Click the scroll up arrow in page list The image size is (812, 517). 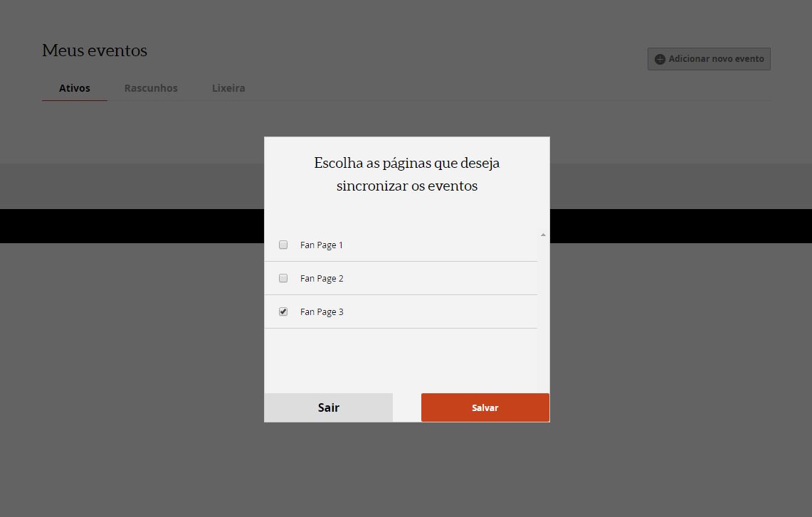(543, 235)
